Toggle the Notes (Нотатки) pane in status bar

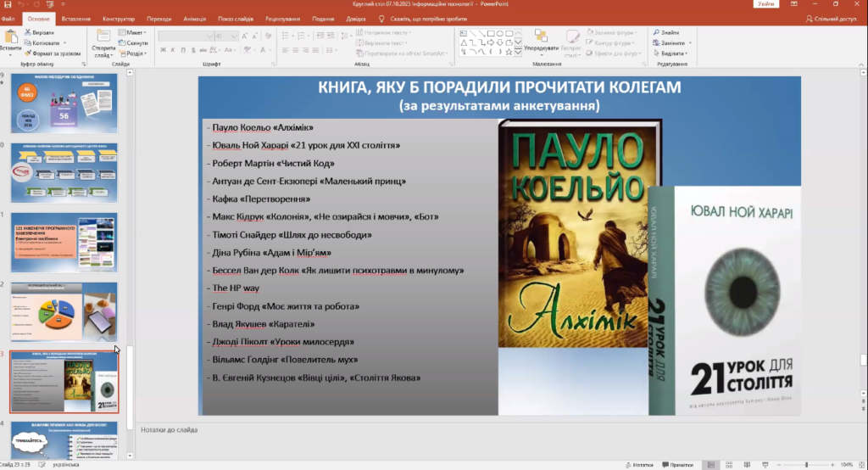pyautogui.click(x=641, y=464)
